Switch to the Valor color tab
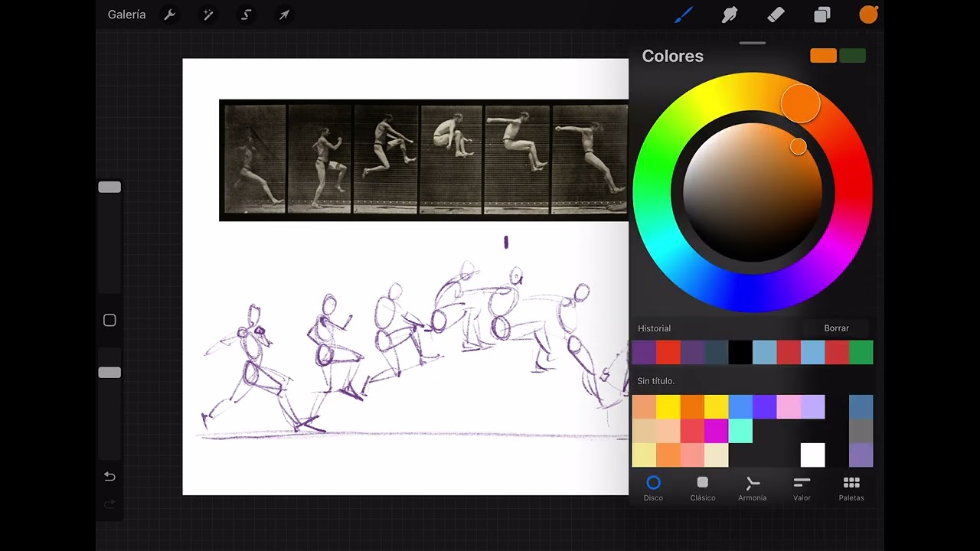 802,488
